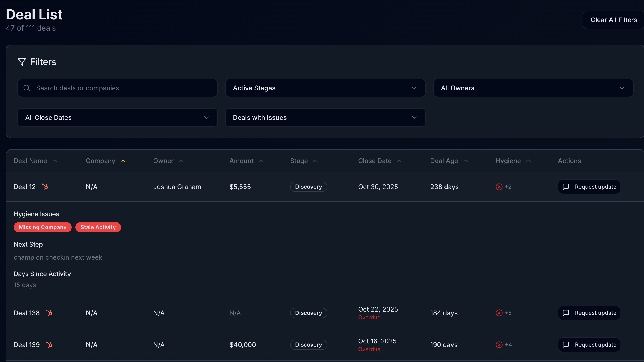The width and height of the screenshot is (644, 362).
Task: Toggle the Stale Activity hygiene badge
Action: pos(98,227)
